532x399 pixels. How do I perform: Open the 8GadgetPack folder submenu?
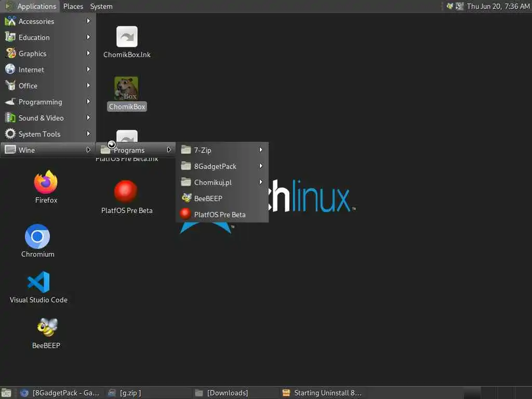pyautogui.click(x=222, y=166)
